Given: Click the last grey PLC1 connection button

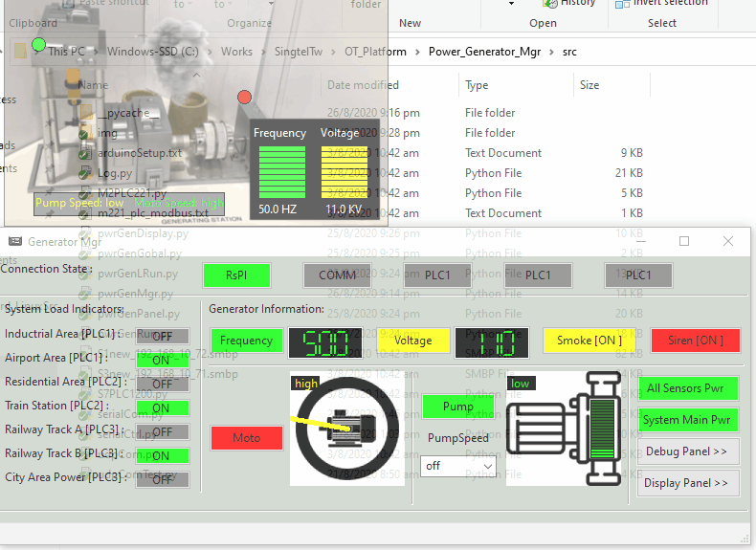Looking at the screenshot, I should (x=639, y=275).
